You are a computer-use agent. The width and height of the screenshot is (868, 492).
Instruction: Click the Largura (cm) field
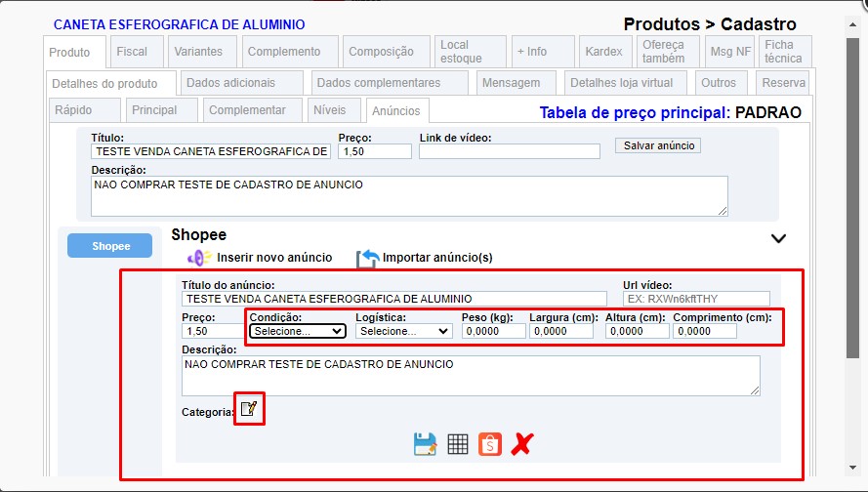pos(561,331)
